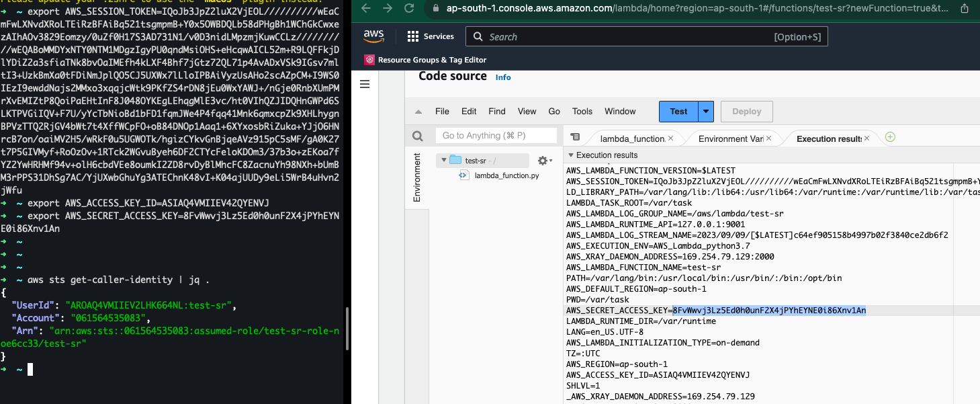
Task: Click the test-sr folder icon
Action: point(455,160)
